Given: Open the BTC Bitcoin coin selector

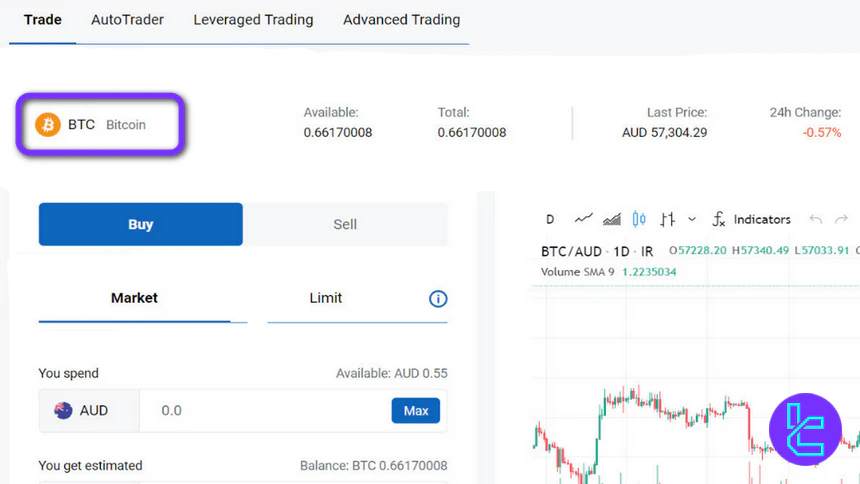Looking at the screenshot, I should coord(100,125).
